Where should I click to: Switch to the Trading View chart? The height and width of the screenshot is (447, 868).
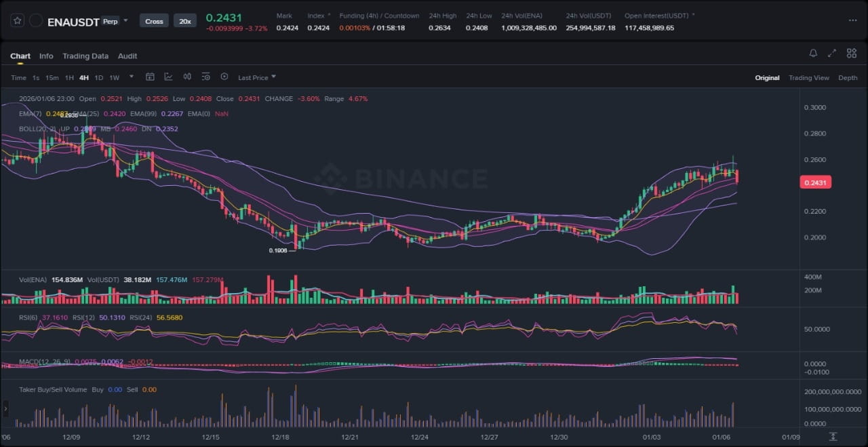tap(809, 78)
